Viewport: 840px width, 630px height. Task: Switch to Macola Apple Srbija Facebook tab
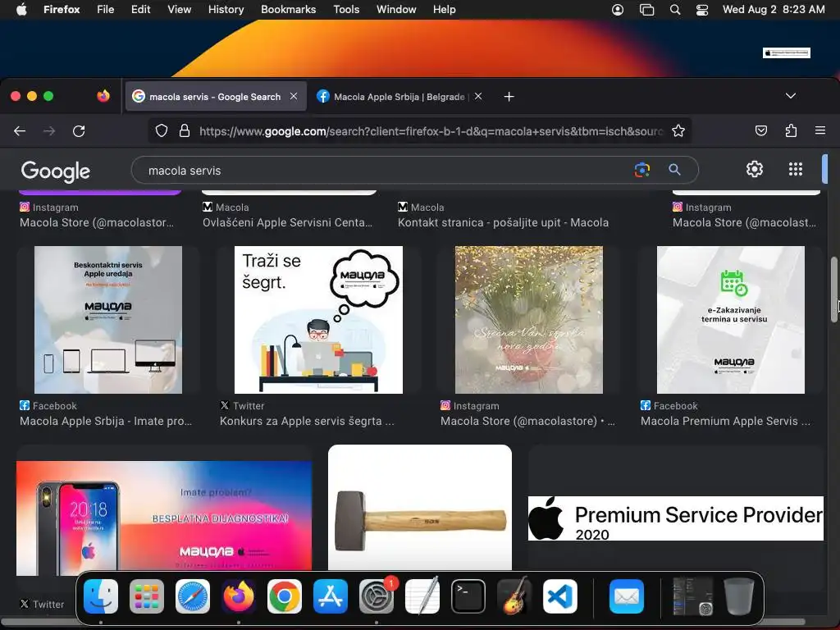tap(399, 97)
